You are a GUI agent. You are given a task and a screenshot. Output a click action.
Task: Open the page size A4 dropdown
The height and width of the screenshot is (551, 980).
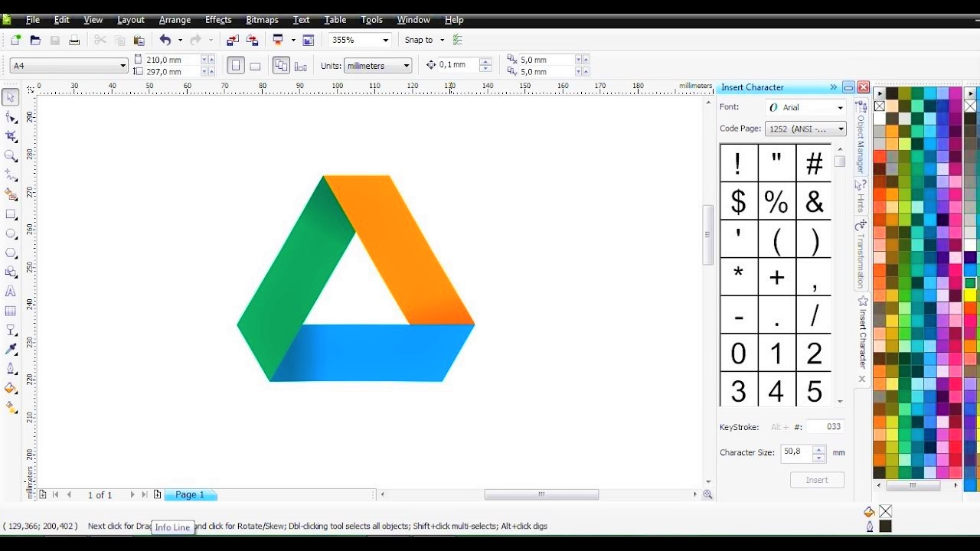click(x=122, y=66)
